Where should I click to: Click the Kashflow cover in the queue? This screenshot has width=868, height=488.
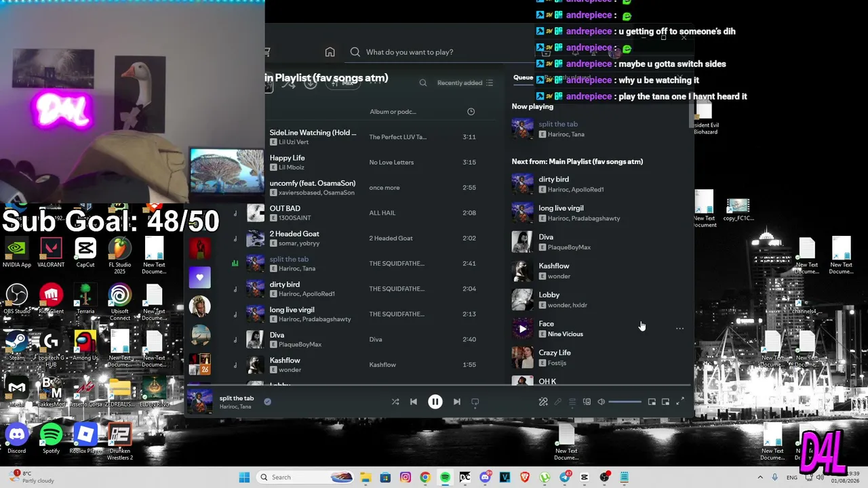click(x=522, y=271)
